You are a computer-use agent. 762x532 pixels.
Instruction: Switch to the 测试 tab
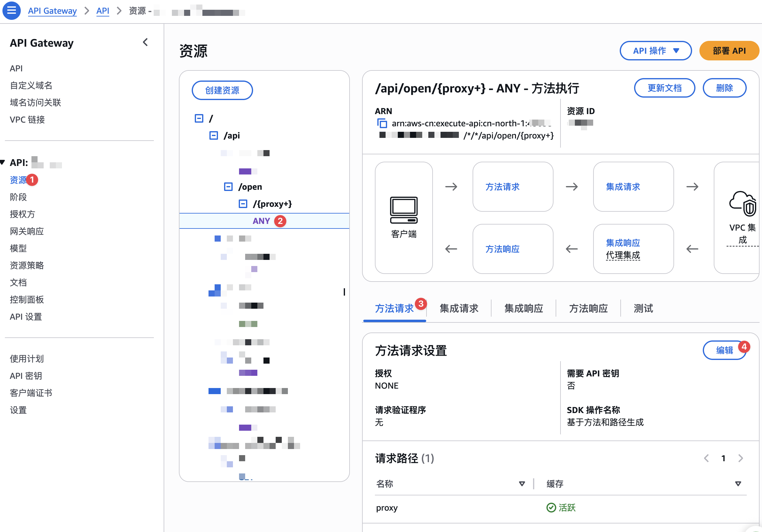coord(643,308)
